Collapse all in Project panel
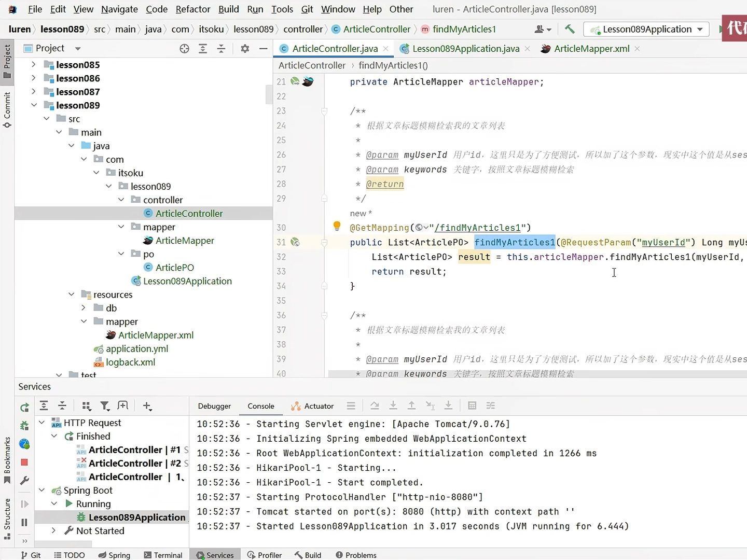The image size is (747, 560). point(222,48)
